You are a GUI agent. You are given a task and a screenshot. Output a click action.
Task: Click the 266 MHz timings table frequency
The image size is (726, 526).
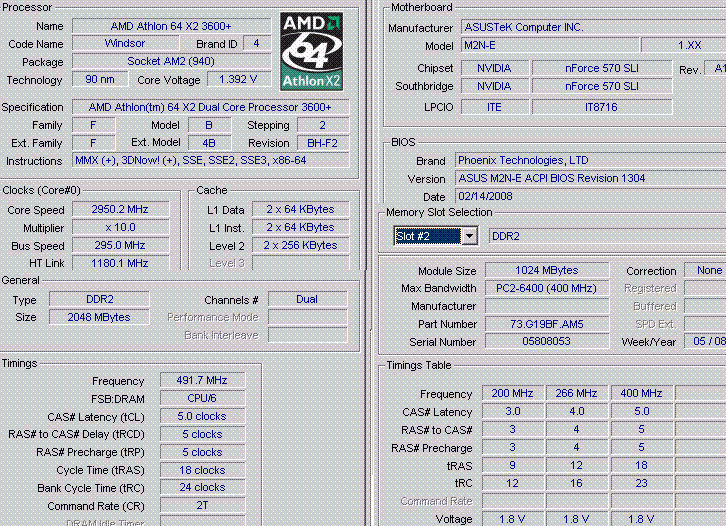pyautogui.click(x=576, y=393)
